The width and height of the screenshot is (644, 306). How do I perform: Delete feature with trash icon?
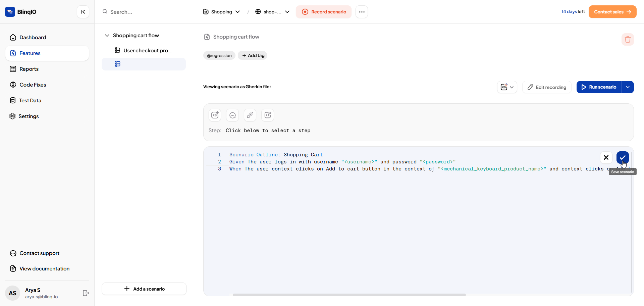628,40
